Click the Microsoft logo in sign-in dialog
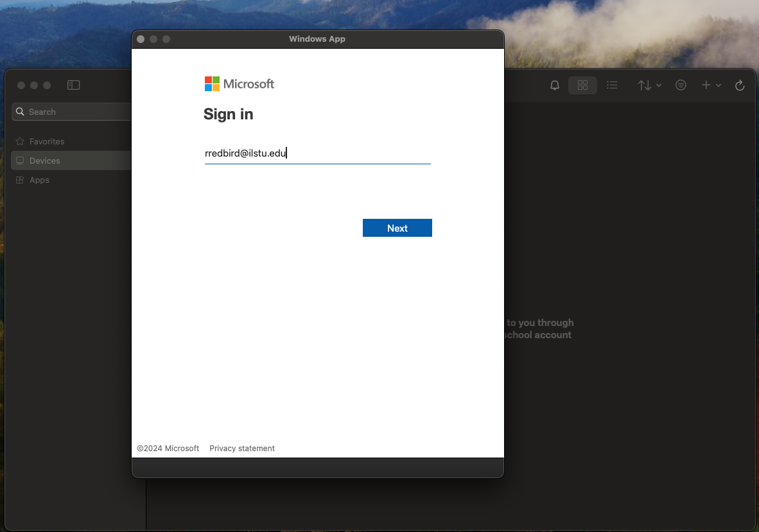This screenshot has height=532, width=759. [x=239, y=83]
